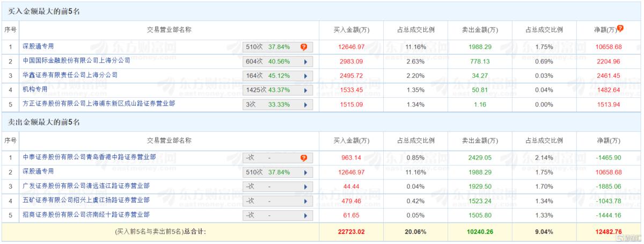Click ratio 2.63% in 中国国际金融 row
Image resolution: width=644 pixels, height=244 pixels.
pos(416,62)
